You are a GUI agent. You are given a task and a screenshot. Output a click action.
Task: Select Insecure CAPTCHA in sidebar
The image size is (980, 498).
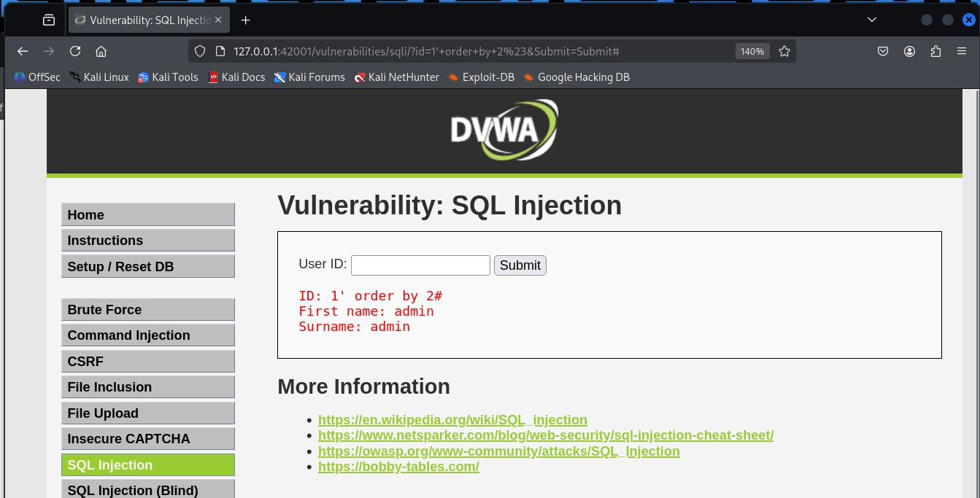(148, 439)
